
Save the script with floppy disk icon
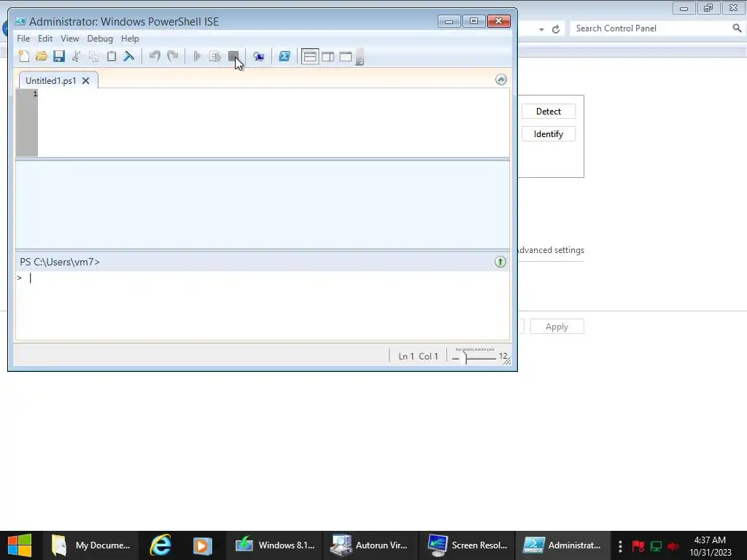tap(58, 56)
